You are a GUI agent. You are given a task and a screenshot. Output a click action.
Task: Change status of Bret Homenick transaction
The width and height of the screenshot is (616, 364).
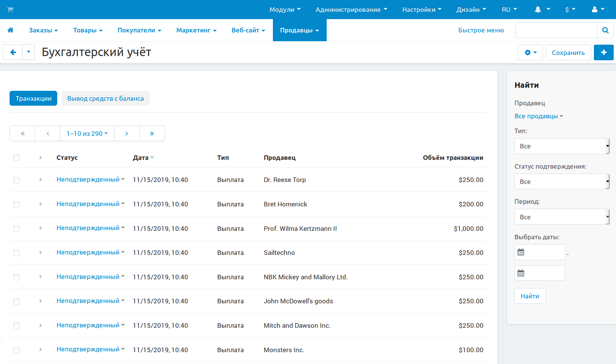tap(90, 204)
